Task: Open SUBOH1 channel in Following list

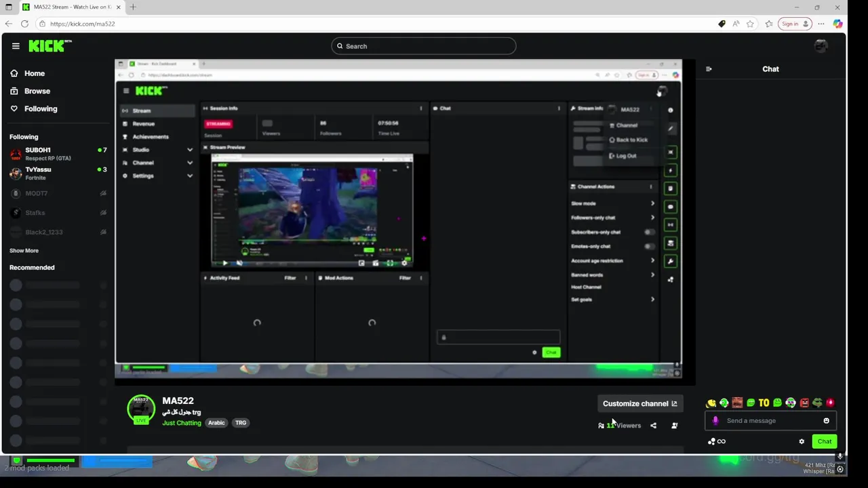Action: pyautogui.click(x=58, y=154)
